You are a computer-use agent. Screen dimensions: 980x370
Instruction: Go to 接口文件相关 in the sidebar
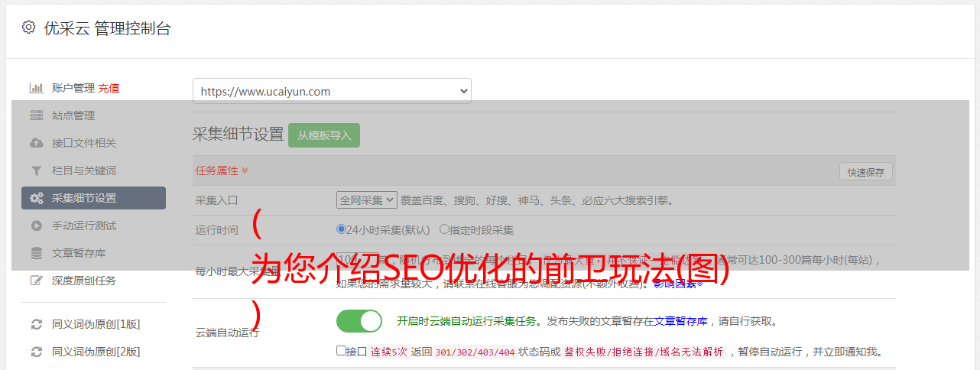84,143
